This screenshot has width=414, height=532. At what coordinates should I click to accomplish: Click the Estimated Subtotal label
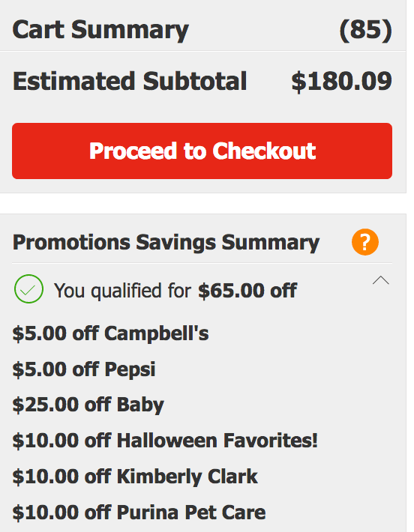(130, 82)
